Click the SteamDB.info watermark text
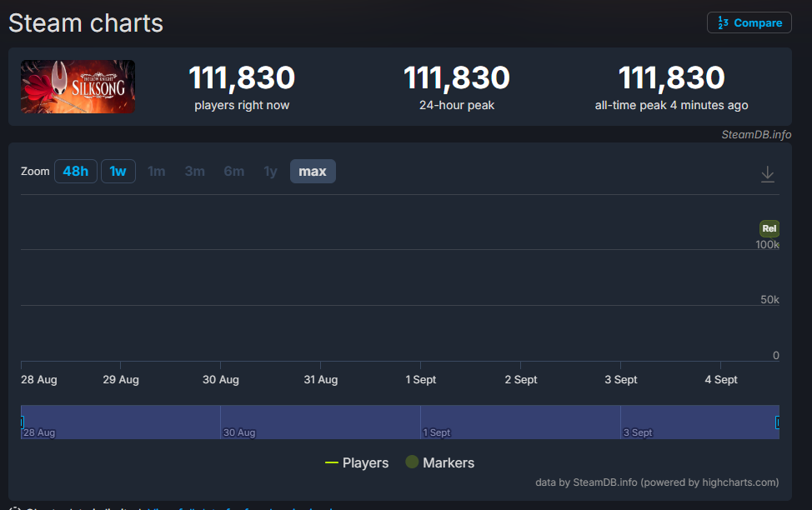The height and width of the screenshot is (510, 812). 756,135
